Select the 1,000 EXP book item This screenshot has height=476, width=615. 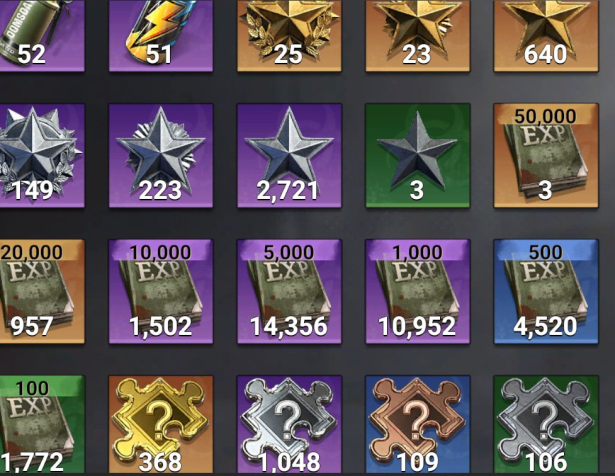(418, 291)
